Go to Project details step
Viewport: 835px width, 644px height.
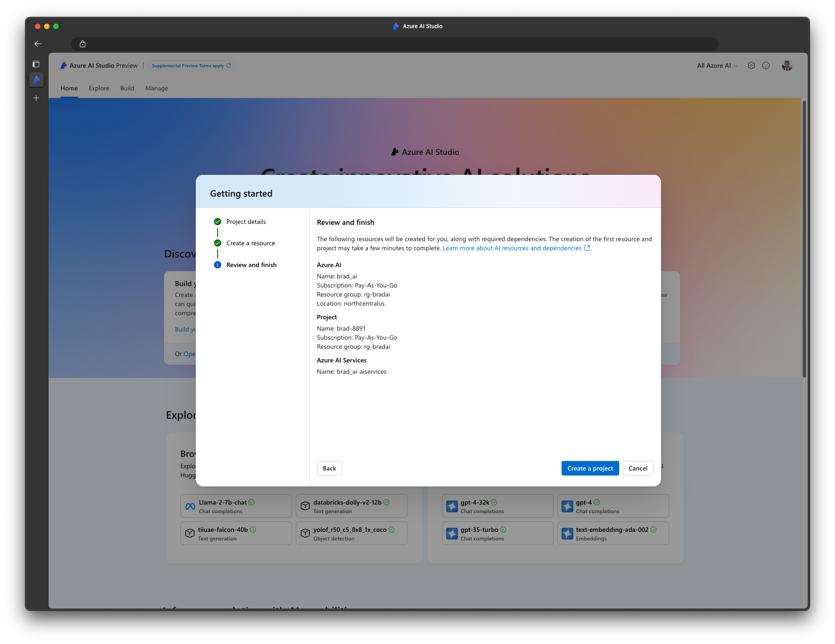[246, 222]
